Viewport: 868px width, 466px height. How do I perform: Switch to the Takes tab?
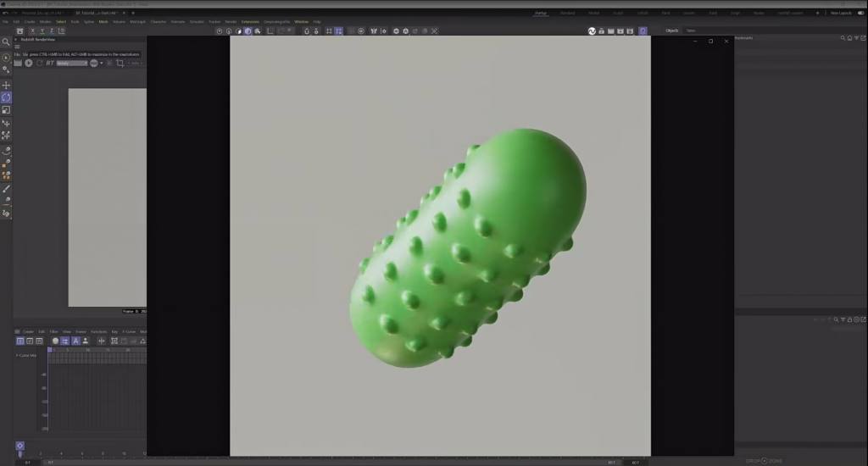tap(691, 31)
